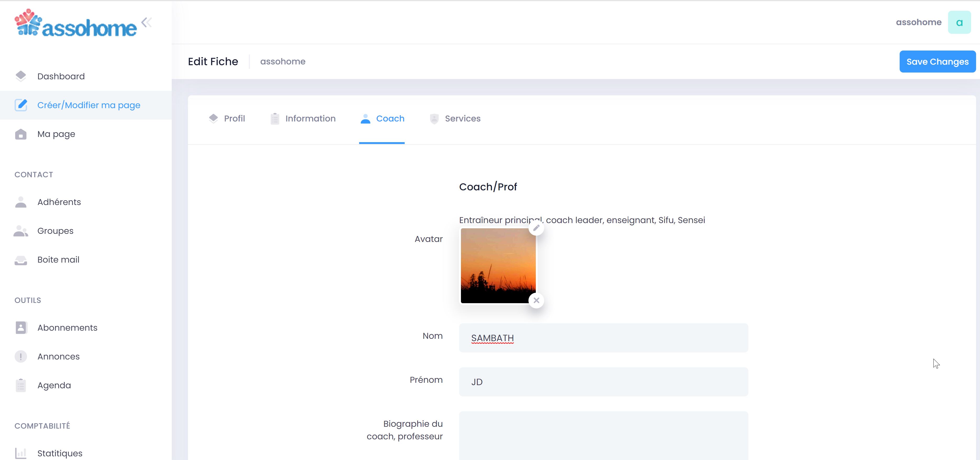This screenshot has width=980, height=460.
Task: Click the Dashboard sidebar icon
Action: click(x=21, y=76)
